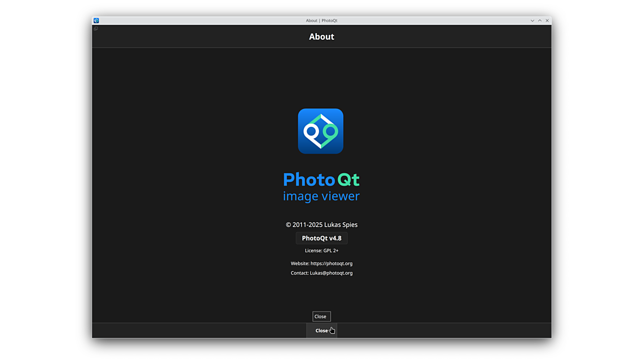Close window with title bar X
644x362 pixels.
pyautogui.click(x=547, y=21)
